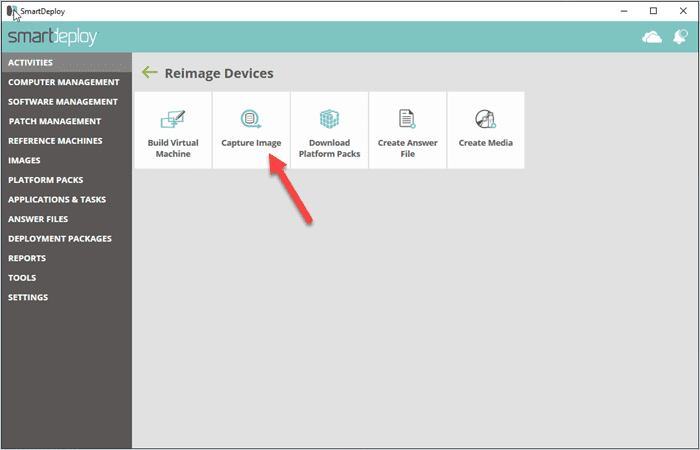The image size is (700, 450).
Task: Minimize the SmartDeploy window
Action: click(x=624, y=11)
